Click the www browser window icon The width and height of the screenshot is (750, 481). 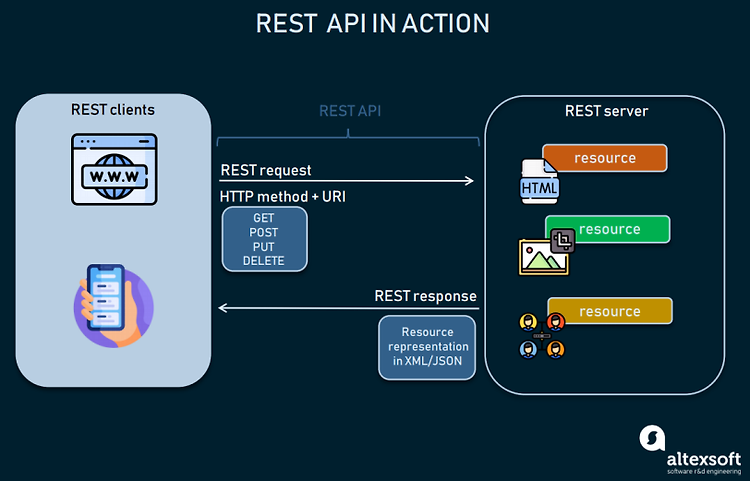coord(114,170)
